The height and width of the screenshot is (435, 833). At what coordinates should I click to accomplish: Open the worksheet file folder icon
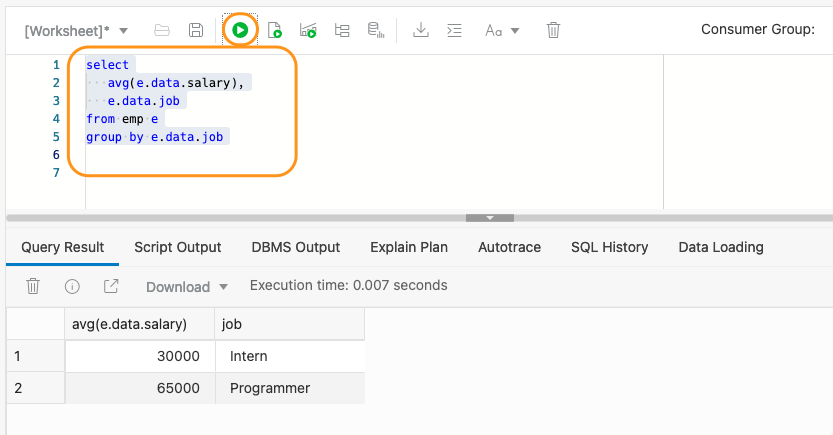[x=162, y=30]
